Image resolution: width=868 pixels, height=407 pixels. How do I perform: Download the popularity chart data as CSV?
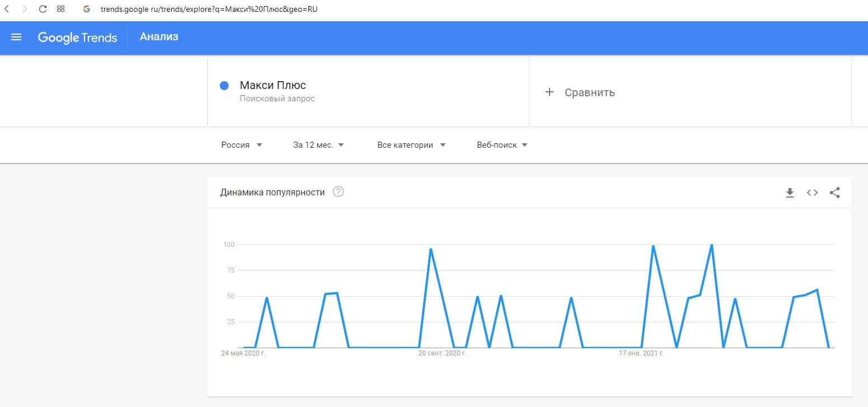[790, 193]
